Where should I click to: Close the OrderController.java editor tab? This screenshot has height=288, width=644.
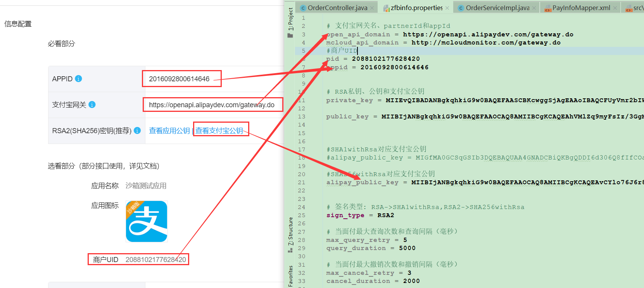(x=372, y=8)
